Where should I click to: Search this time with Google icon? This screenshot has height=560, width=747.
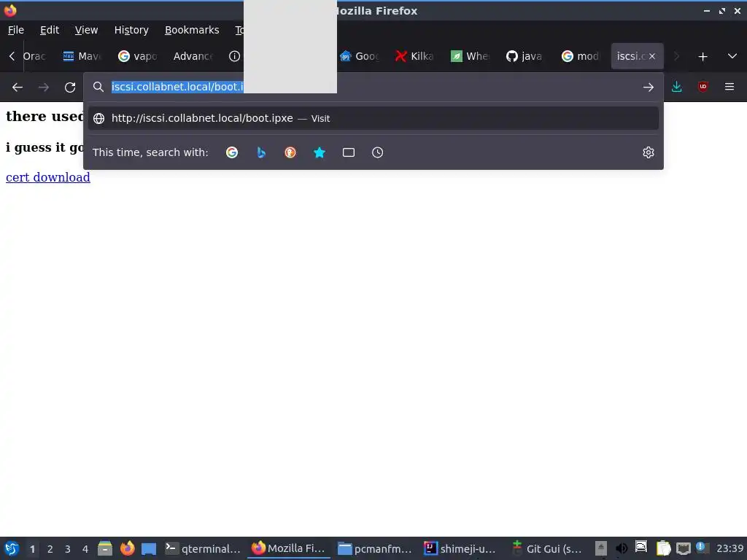tap(232, 152)
